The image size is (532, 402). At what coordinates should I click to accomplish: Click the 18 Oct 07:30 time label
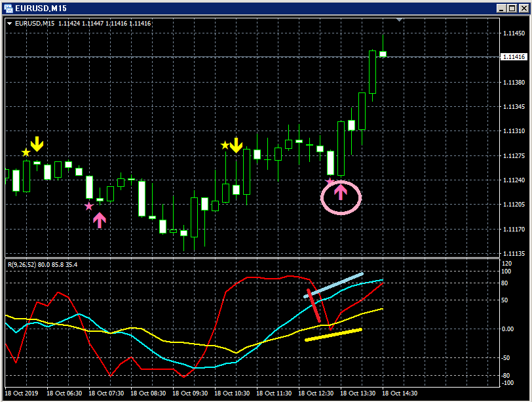point(106,393)
